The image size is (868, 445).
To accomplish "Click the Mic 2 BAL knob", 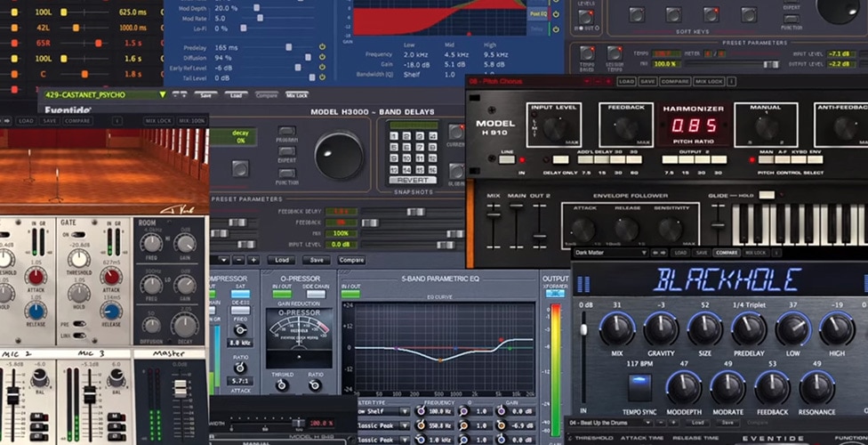I will click(x=40, y=377).
